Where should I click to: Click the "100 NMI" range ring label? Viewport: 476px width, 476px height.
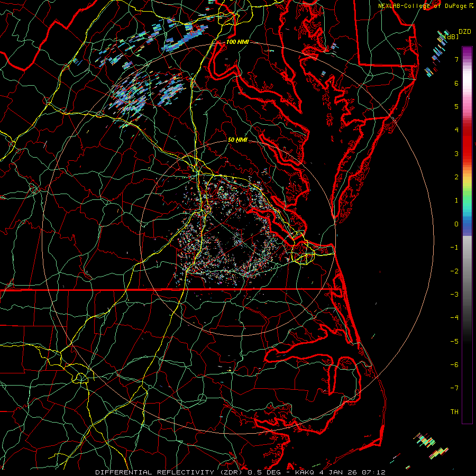pos(237,42)
